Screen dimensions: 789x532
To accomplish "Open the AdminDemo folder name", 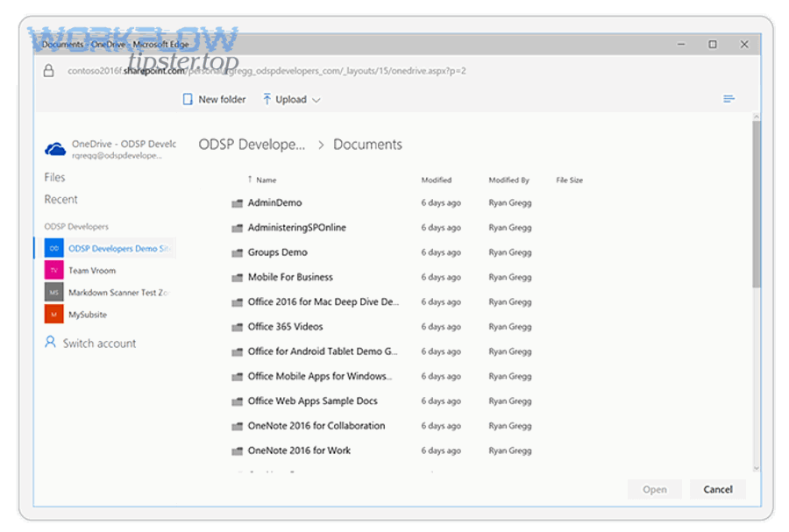I will (274, 202).
